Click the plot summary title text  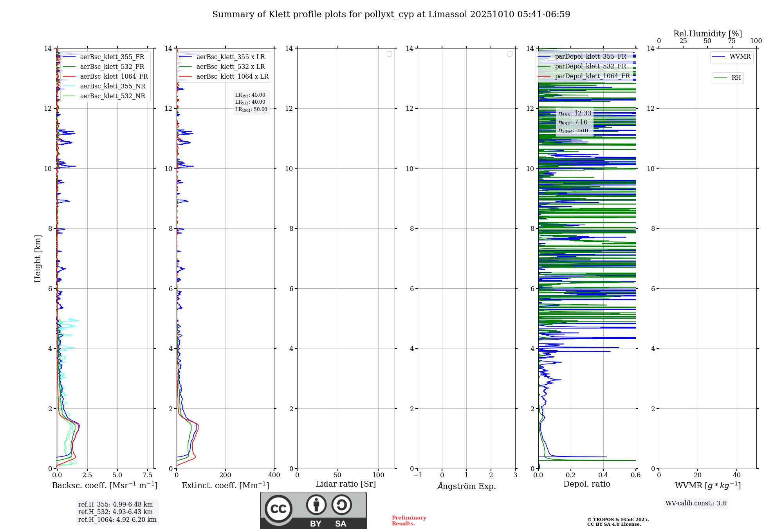click(x=391, y=14)
